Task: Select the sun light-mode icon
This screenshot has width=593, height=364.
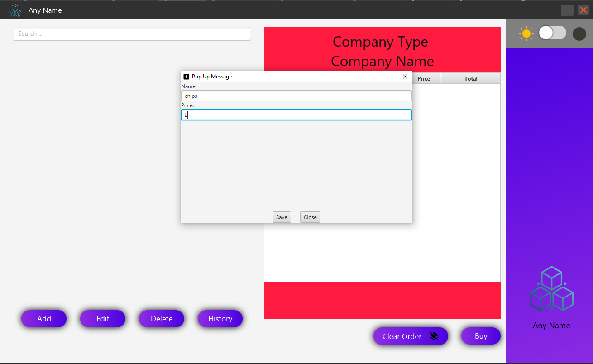Action: (526, 33)
